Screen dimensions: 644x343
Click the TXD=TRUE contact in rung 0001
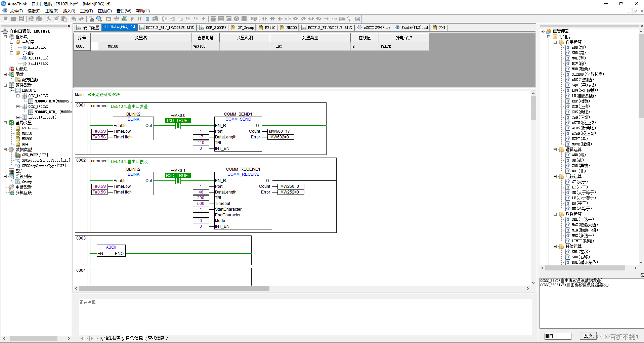tap(178, 123)
